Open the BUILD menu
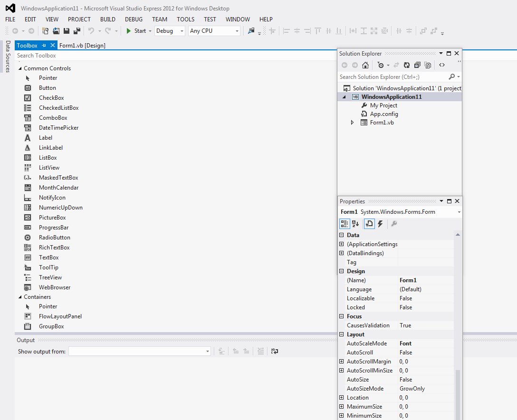 click(108, 19)
